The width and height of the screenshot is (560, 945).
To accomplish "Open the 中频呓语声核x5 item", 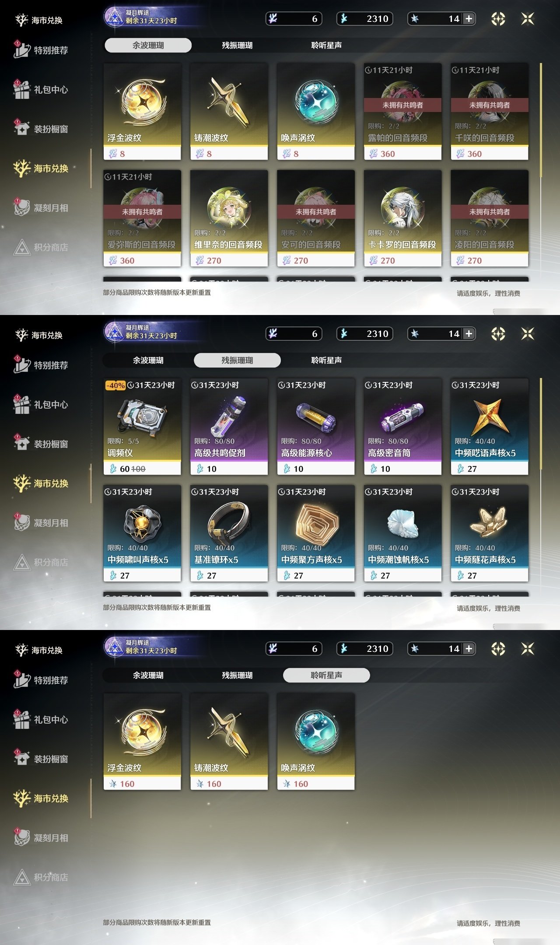I will [490, 427].
